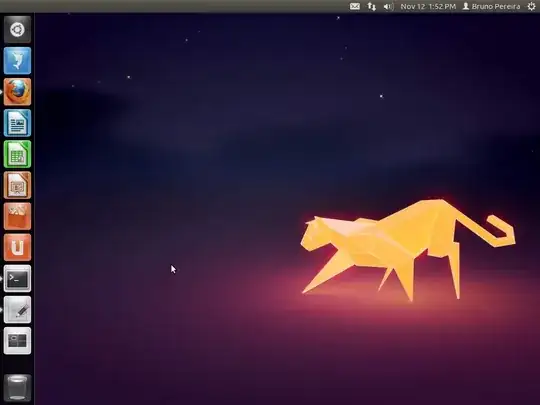This screenshot has width=540, height=405.
Task: Open the Bruno Pereira user menu
Action: click(x=491, y=7)
